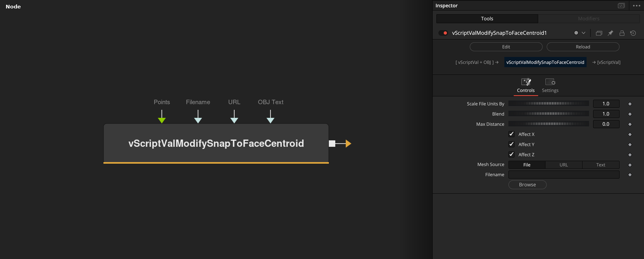Click the [vScriptVal] output text

[x=607, y=62]
